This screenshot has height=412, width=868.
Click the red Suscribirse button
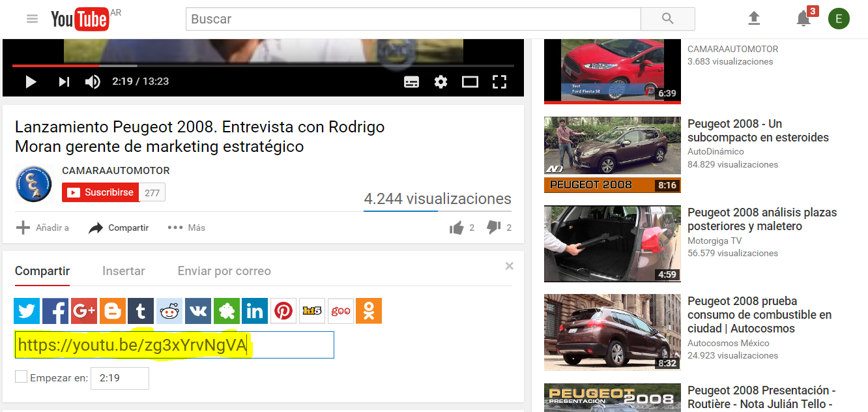pyautogui.click(x=100, y=192)
